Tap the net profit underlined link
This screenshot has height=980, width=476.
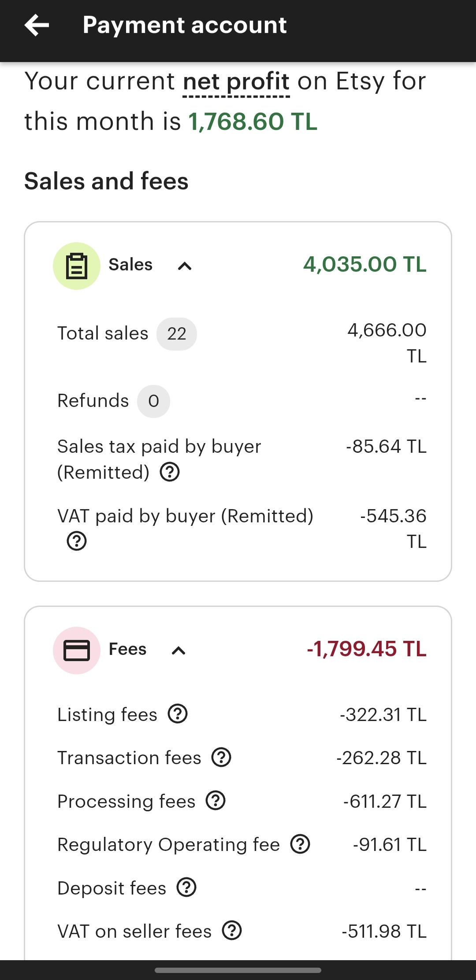pos(236,82)
